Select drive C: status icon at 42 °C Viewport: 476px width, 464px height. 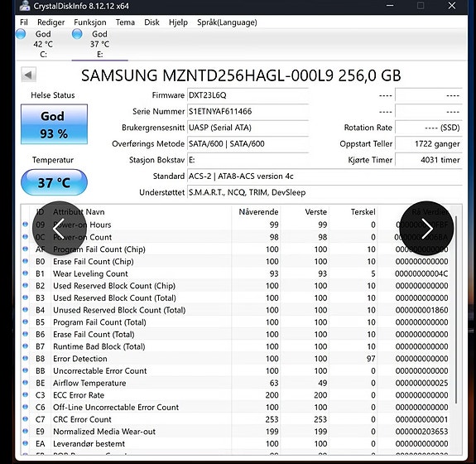[x=21, y=34]
